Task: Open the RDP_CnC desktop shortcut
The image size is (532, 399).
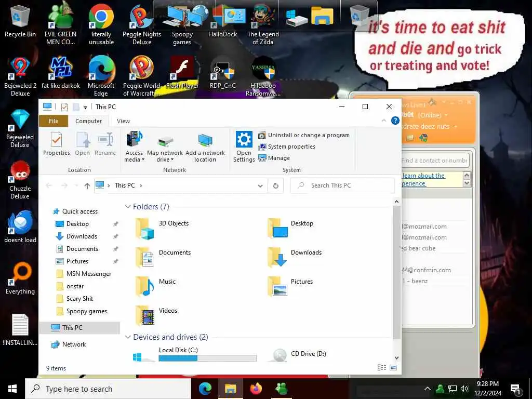Action: (222, 73)
